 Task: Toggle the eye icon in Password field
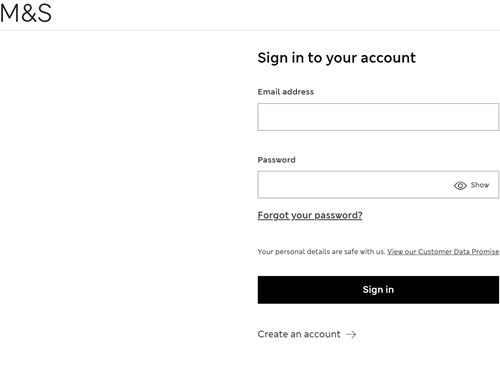click(x=460, y=185)
